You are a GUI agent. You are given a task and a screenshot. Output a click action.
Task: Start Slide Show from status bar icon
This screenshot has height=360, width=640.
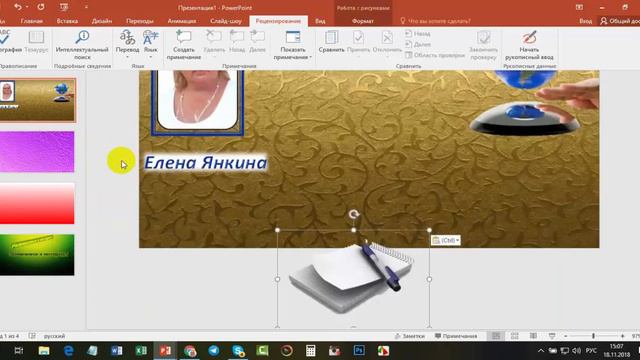tap(552, 336)
